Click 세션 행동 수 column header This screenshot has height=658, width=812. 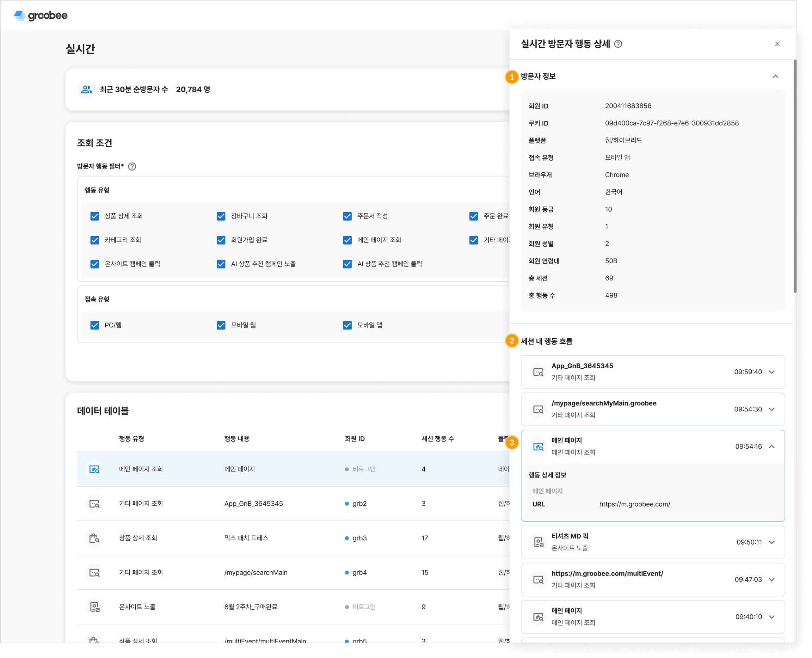(x=437, y=438)
